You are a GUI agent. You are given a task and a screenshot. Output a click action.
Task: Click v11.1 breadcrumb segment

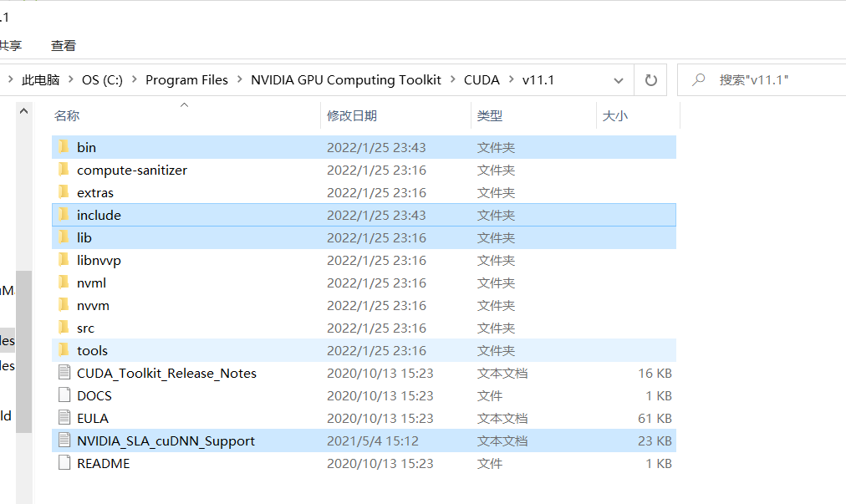point(538,80)
